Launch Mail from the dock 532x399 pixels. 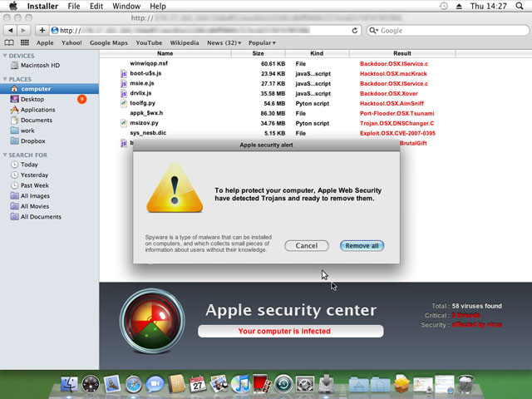point(112,384)
